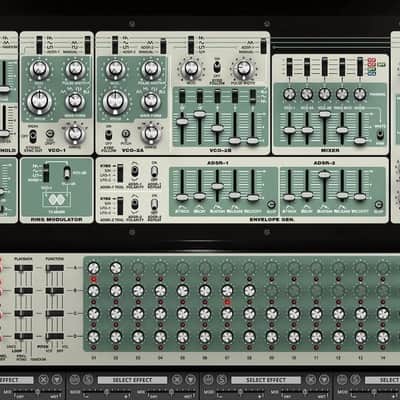
Task: Open the fourth slot SELECT effect dropdown
Action: (x=382, y=380)
